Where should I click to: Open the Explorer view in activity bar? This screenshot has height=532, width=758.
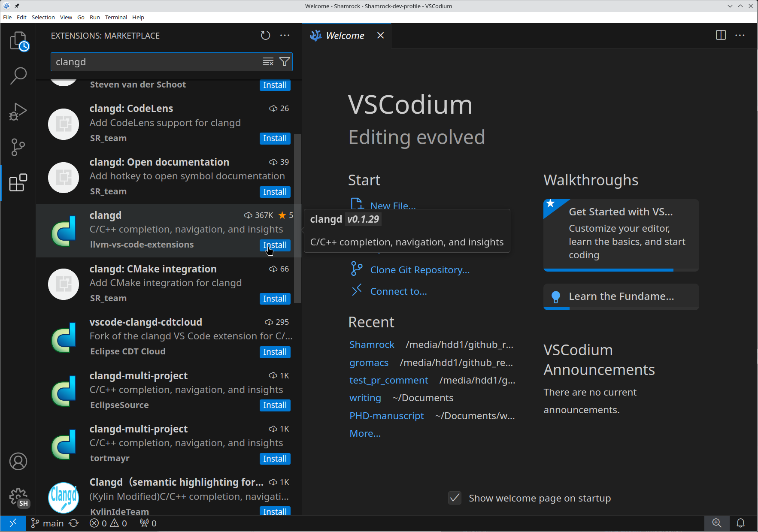pyautogui.click(x=18, y=41)
